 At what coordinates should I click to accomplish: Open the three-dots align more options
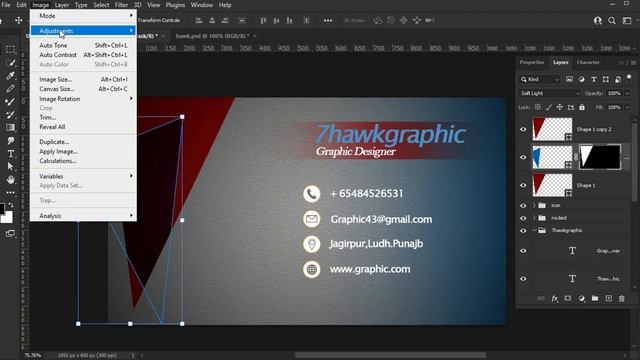tap(328, 20)
